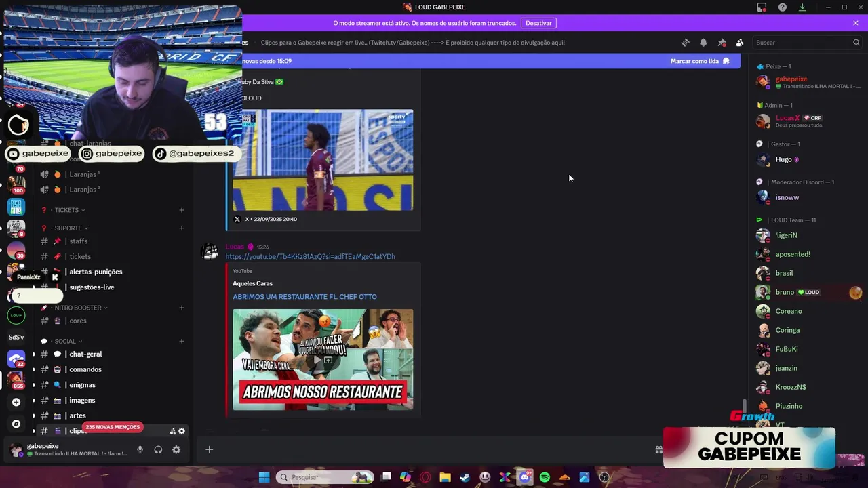This screenshot has height=488, width=868.
Task: Add a channel to SOCIAL category
Action: pyautogui.click(x=182, y=341)
